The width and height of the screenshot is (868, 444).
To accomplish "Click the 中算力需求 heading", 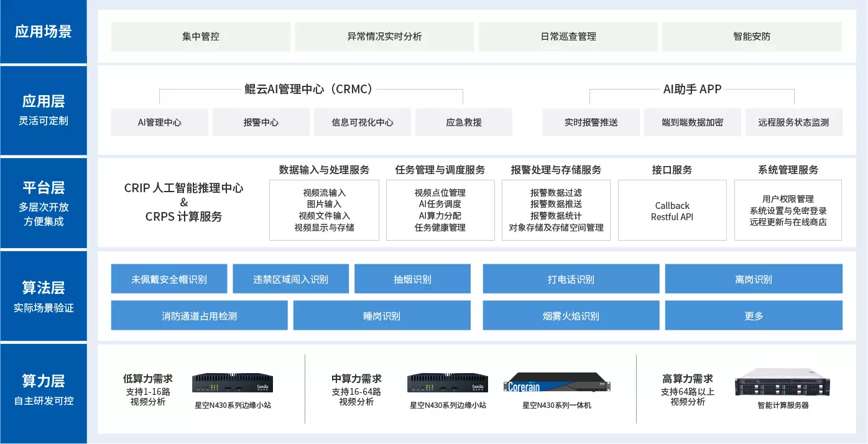I will point(357,379).
